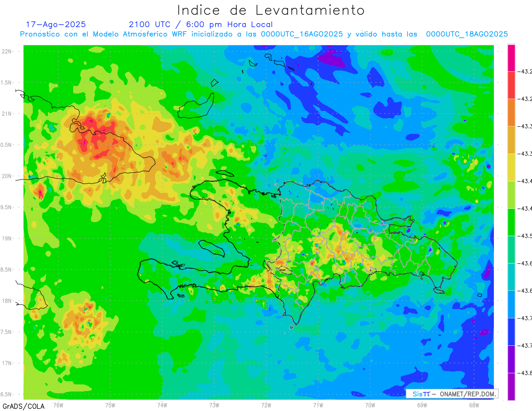
Task: Click the "73W" longitude label
Action: (214, 405)
